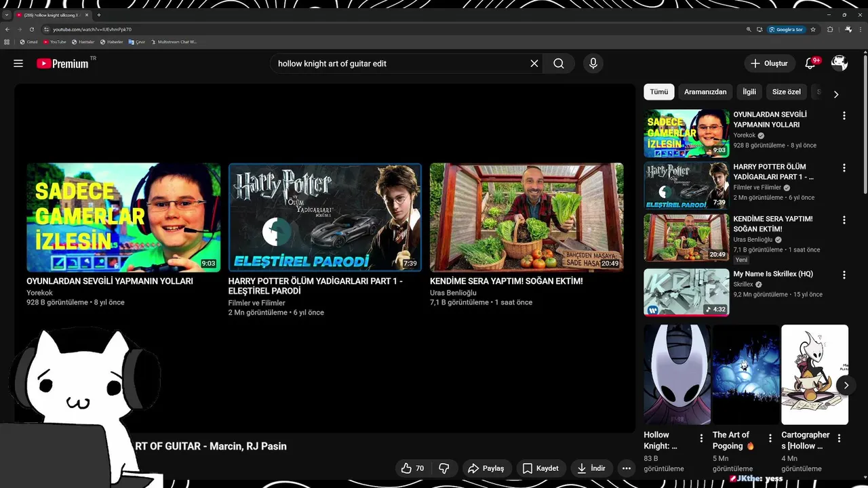The height and width of the screenshot is (488, 868).
Task: Open Chrome three-dot menu
Action: pos(861,29)
